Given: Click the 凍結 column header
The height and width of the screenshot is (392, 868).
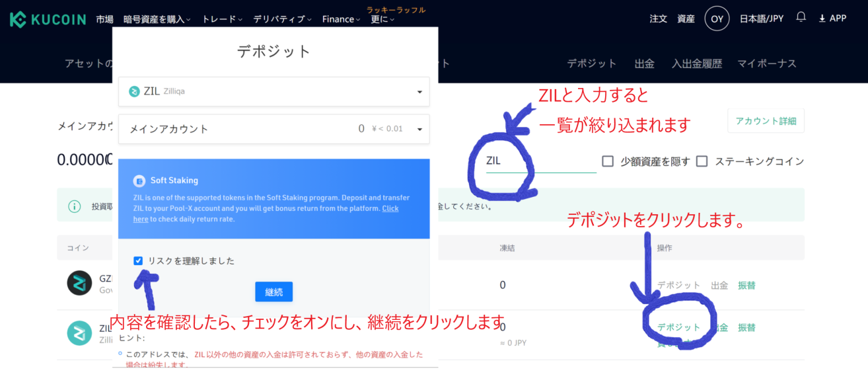Looking at the screenshot, I should coord(507,248).
